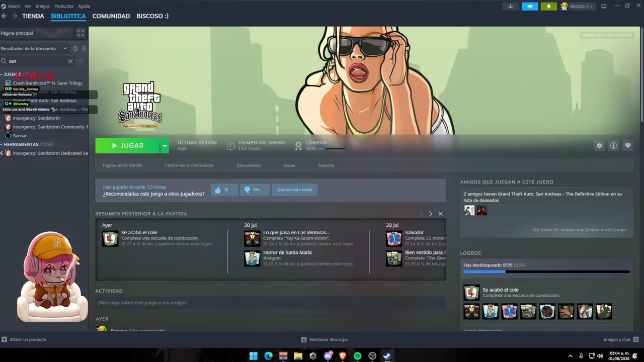Open the play options dropdown arrow

(x=165, y=146)
